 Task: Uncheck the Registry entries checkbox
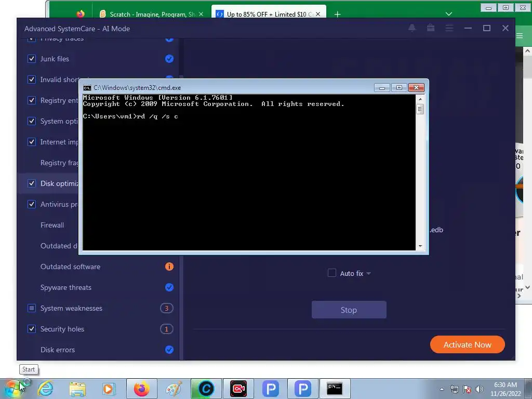click(x=32, y=100)
